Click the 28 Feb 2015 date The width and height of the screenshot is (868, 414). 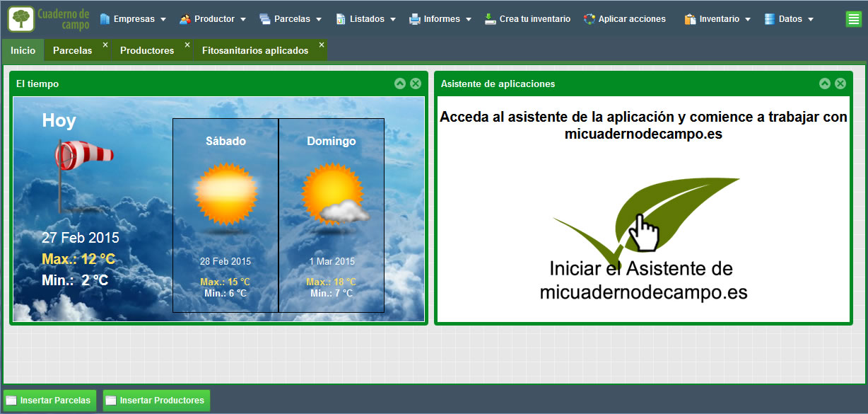225,261
